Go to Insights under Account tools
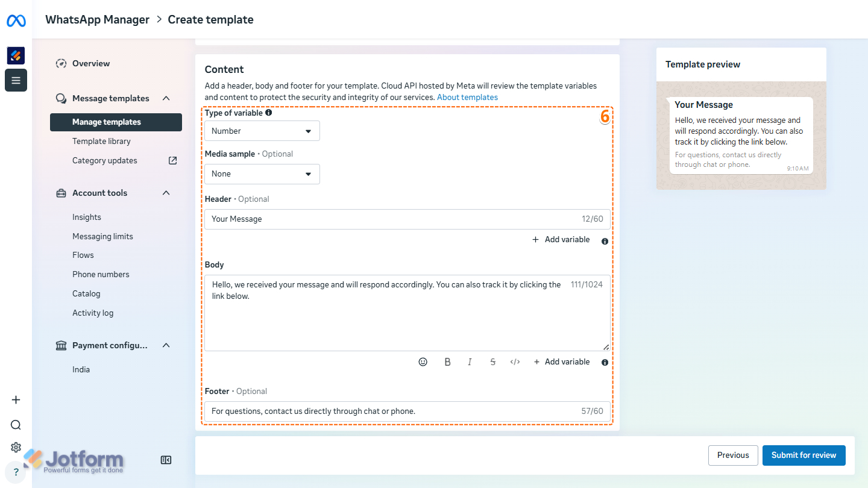 (87, 217)
